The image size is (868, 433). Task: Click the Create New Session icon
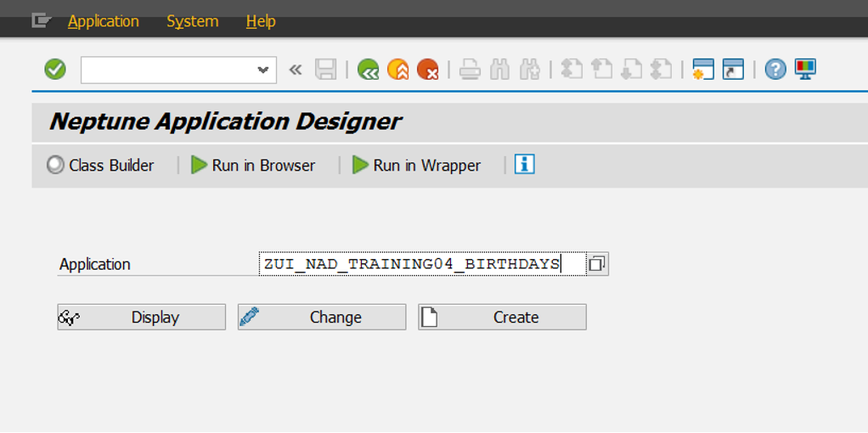[702, 70]
